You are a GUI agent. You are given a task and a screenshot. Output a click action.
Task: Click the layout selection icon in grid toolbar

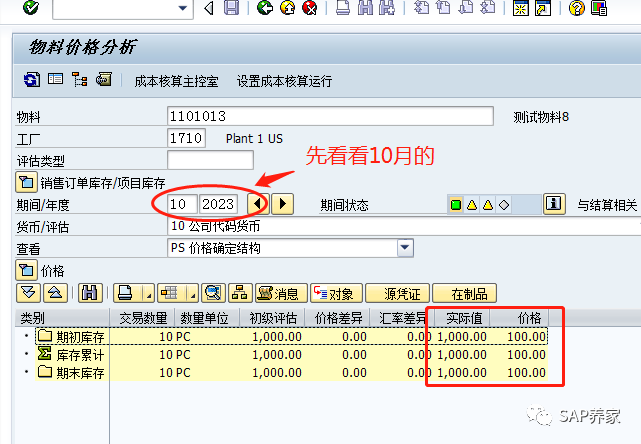[x=171, y=293]
